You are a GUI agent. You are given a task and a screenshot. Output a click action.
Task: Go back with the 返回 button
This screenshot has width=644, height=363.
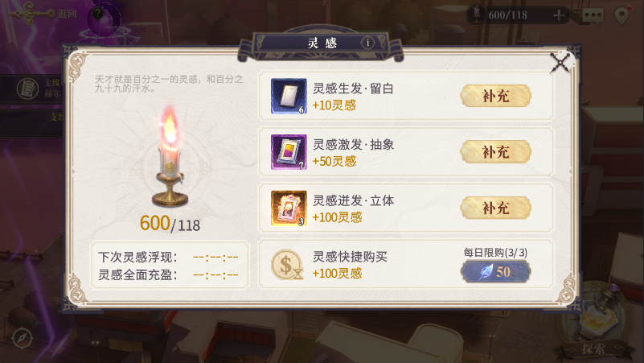click(43, 14)
